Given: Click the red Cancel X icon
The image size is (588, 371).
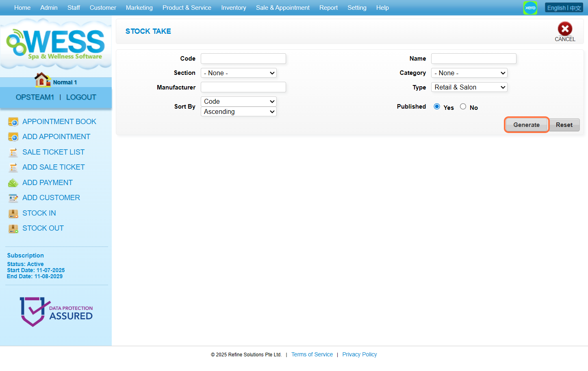Looking at the screenshot, I should (564, 29).
